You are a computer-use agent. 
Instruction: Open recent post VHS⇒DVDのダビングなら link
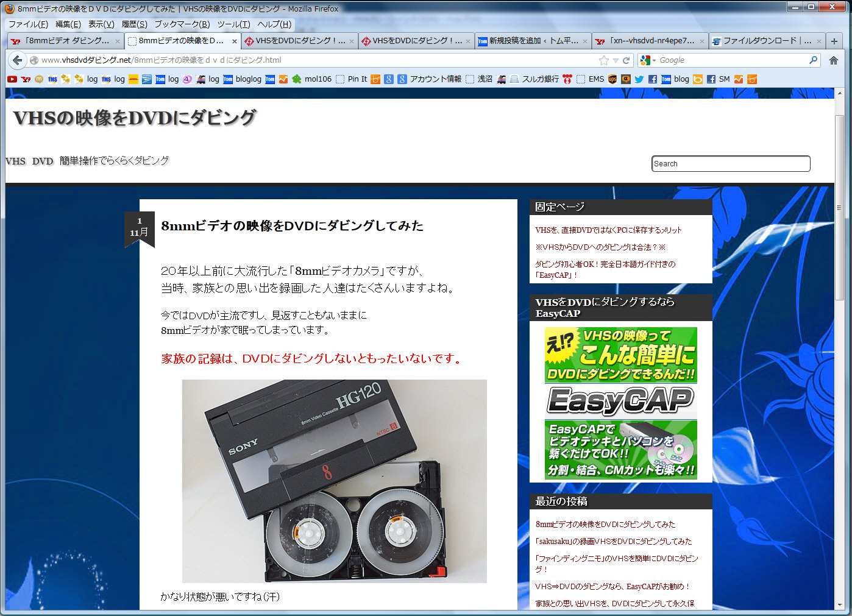(x=612, y=586)
